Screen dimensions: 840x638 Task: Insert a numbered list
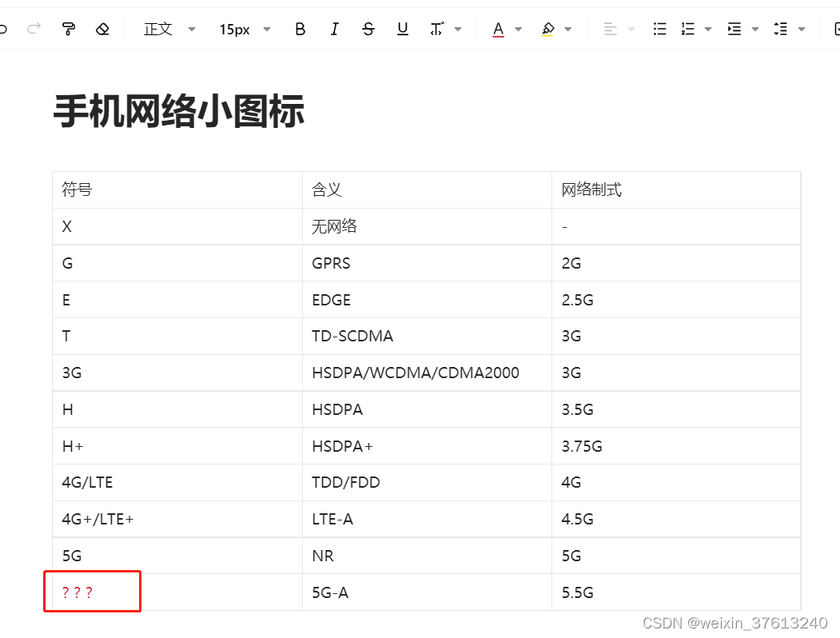tap(687, 30)
